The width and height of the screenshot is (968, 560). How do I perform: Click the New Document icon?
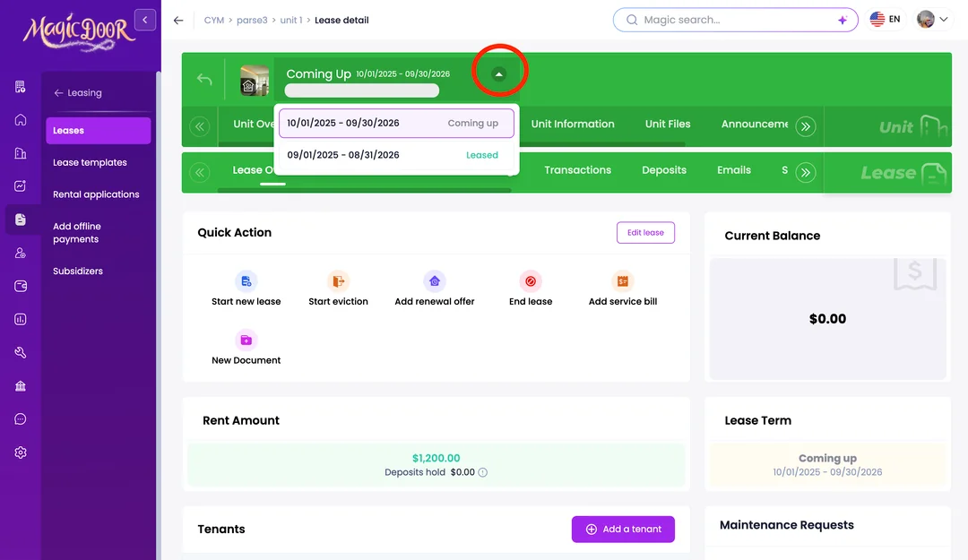(x=246, y=340)
